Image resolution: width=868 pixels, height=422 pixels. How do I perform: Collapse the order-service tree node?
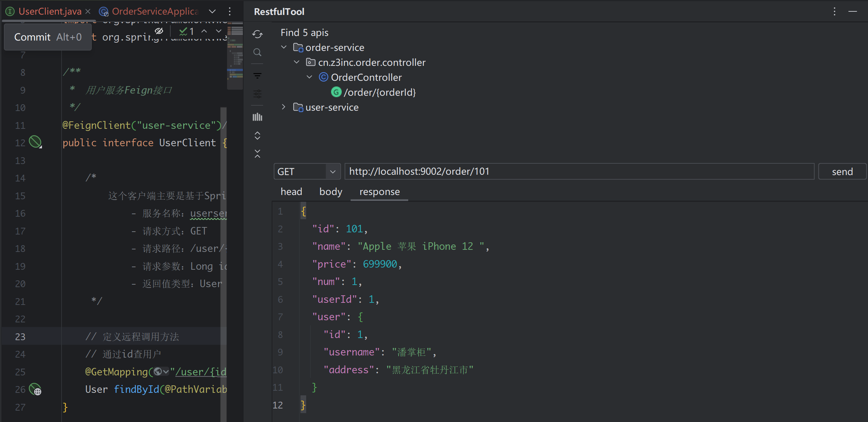[x=284, y=47]
